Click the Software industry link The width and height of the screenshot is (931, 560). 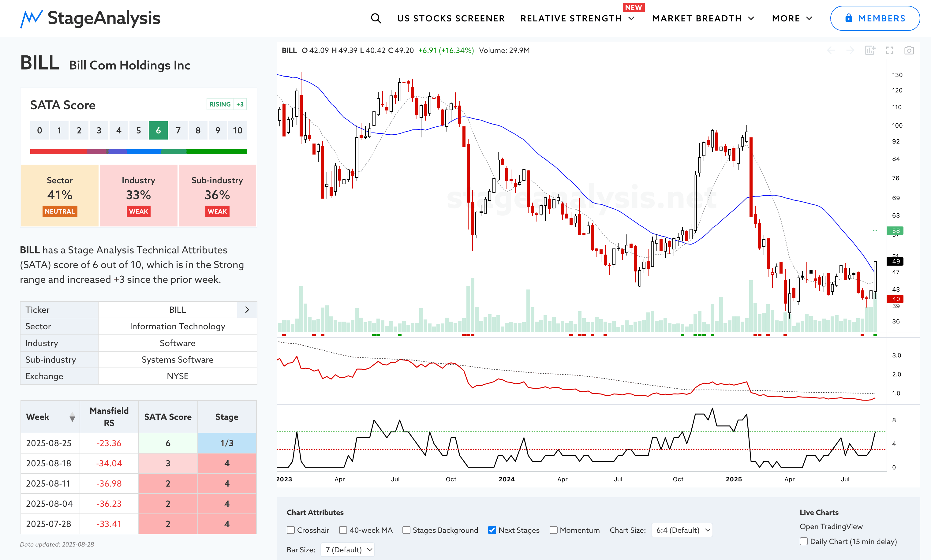pos(178,343)
